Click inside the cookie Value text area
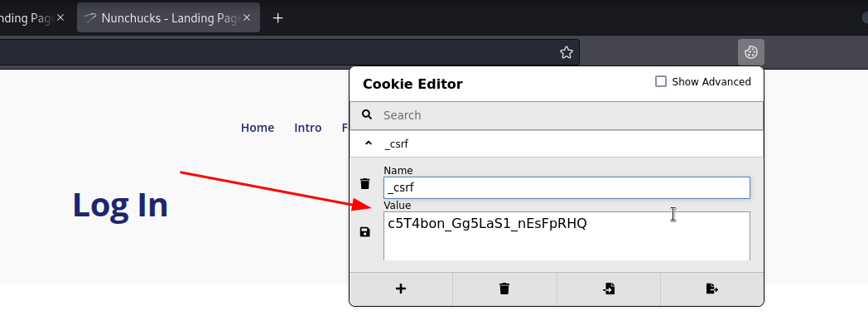 point(567,235)
